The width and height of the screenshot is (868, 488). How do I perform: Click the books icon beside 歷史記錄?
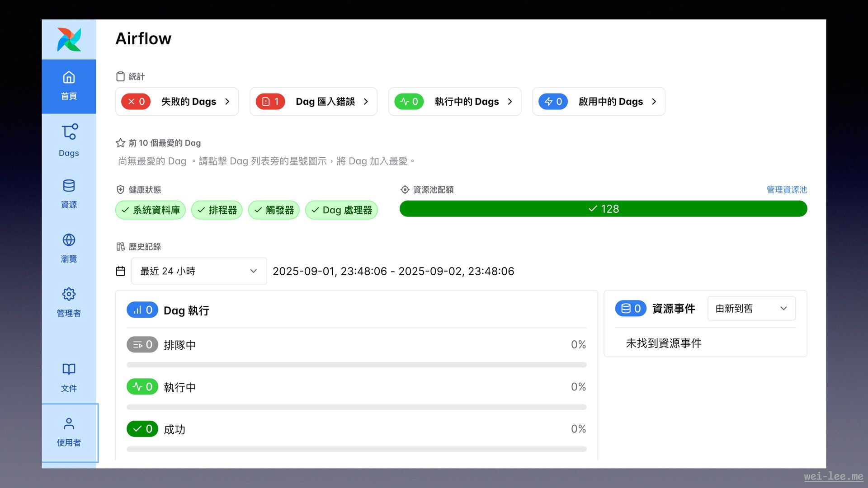(x=120, y=247)
